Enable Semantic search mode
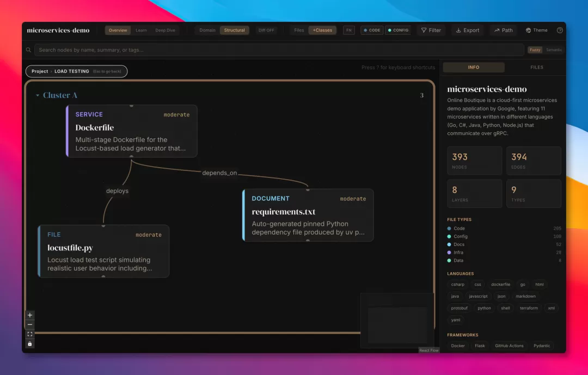Viewport: 588px width, 375px height. point(554,50)
